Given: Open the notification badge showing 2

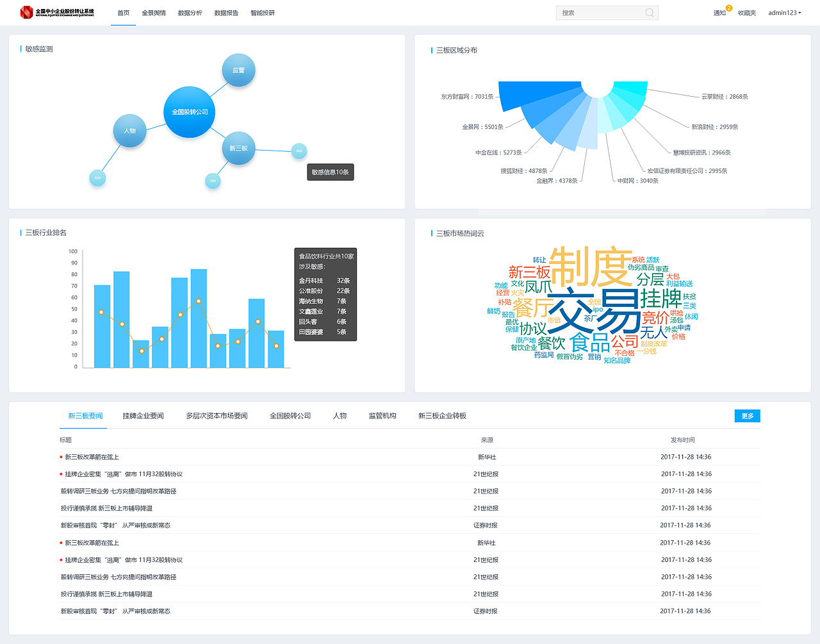Looking at the screenshot, I should coord(729,8).
